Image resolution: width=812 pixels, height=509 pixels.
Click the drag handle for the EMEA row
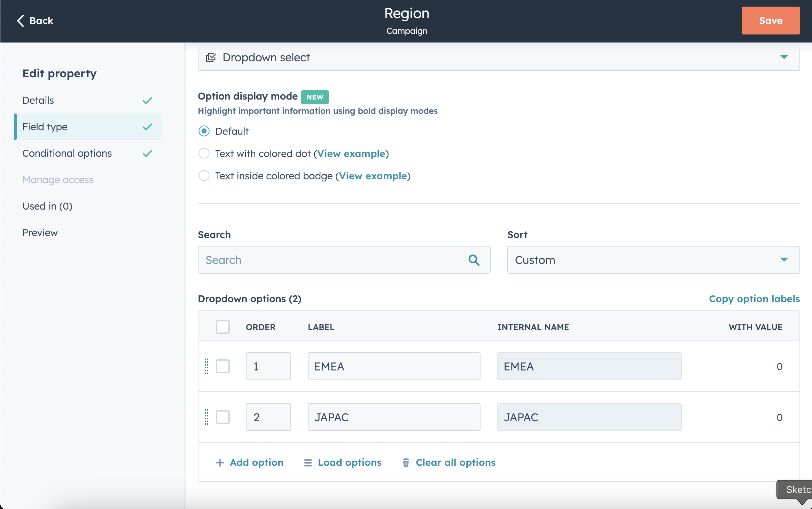(x=206, y=366)
